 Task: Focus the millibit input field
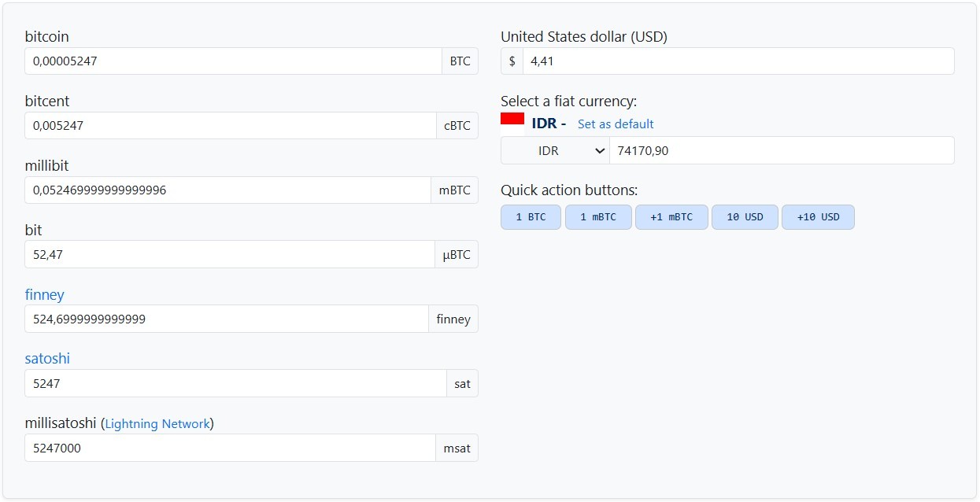pyautogui.click(x=228, y=190)
